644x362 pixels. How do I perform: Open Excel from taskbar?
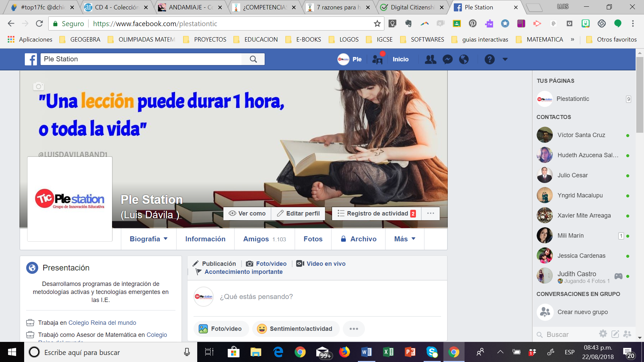(x=388, y=352)
